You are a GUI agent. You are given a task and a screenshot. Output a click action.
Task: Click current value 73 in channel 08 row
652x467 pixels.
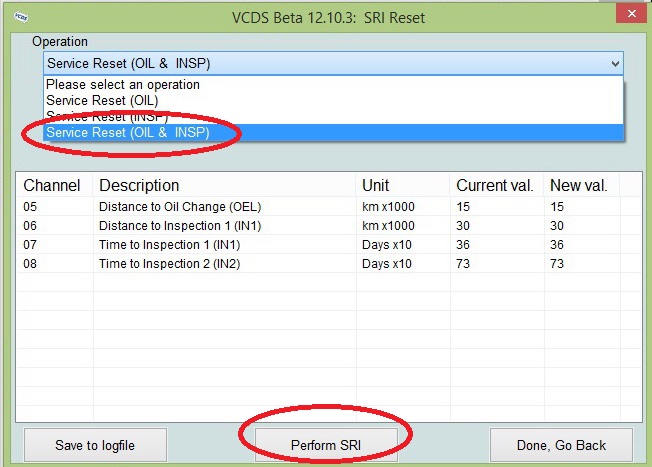pos(463,264)
